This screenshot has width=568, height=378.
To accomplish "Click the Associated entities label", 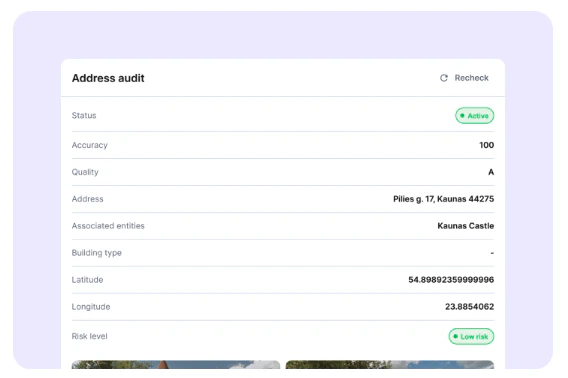I will [x=108, y=226].
